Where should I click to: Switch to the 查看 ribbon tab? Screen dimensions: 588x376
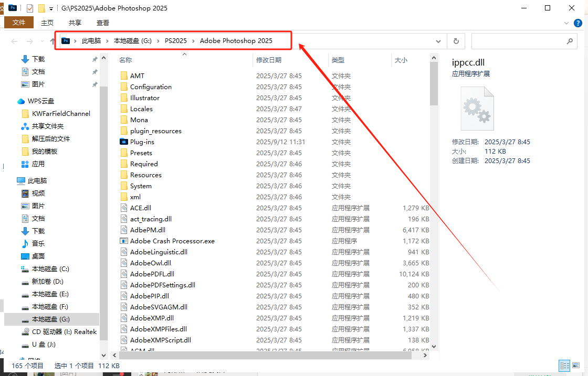[103, 23]
